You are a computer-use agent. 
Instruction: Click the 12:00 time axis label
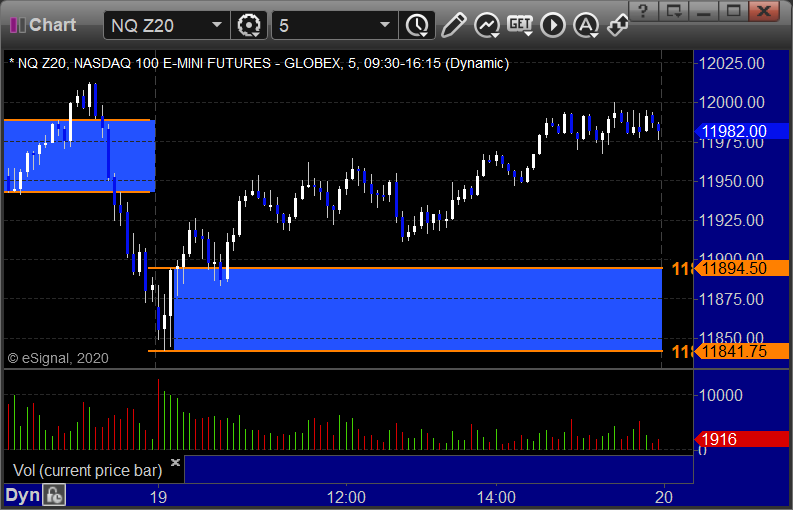346,497
